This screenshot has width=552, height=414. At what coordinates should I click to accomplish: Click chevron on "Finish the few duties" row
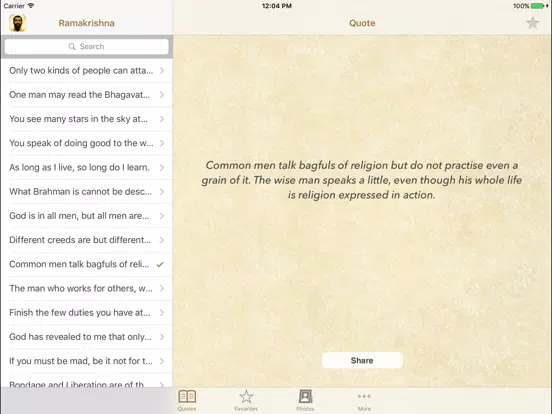pyautogui.click(x=162, y=313)
